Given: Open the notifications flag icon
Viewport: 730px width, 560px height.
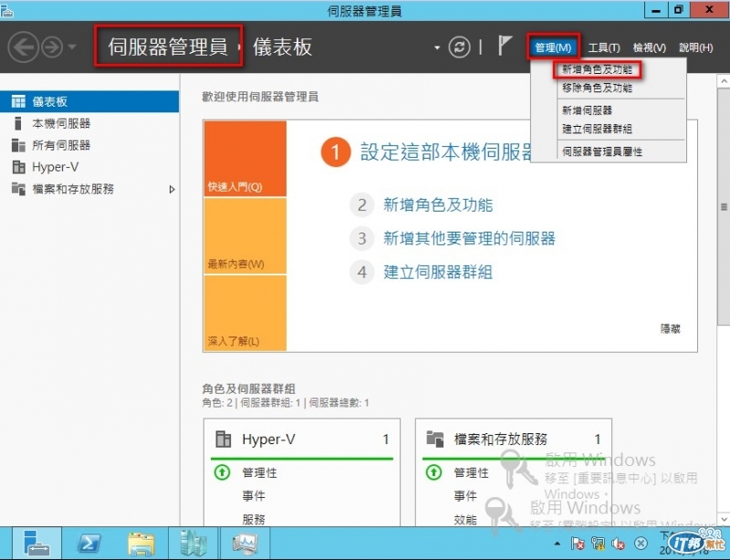Looking at the screenshot, I should click(x=505, y=46).
